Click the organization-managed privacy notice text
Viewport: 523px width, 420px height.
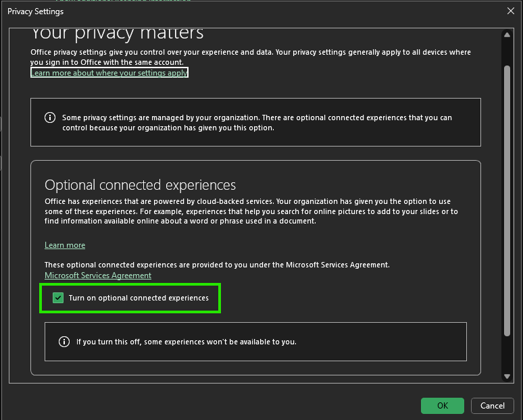pos(257,123)
